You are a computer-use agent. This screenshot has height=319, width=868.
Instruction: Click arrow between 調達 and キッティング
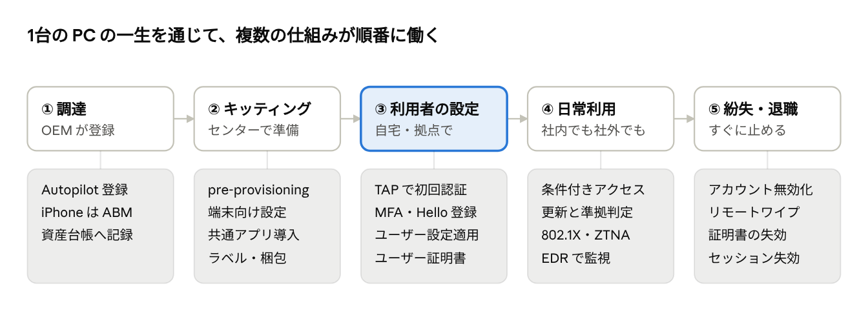(184, 119)
